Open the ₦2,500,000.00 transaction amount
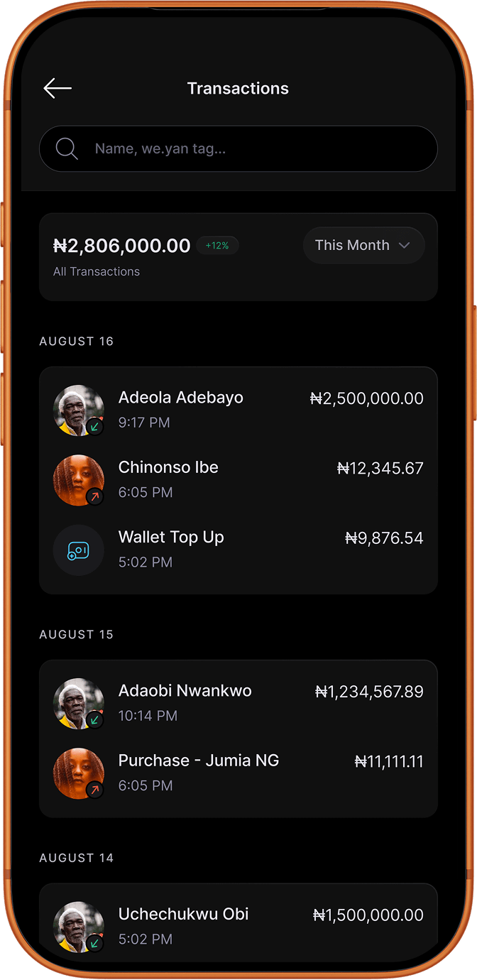 click(367, 398)
